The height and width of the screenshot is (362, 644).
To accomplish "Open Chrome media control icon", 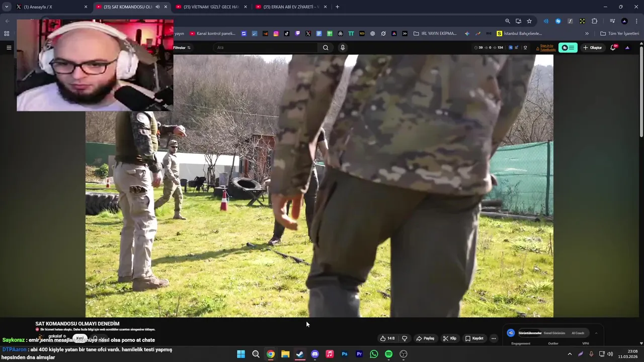I will 612,21.
